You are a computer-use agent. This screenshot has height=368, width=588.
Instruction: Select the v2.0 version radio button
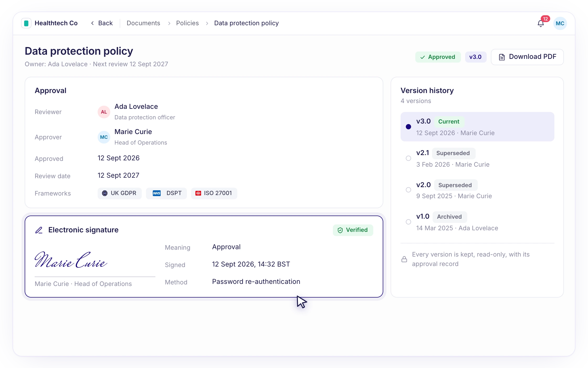point(408,190)
